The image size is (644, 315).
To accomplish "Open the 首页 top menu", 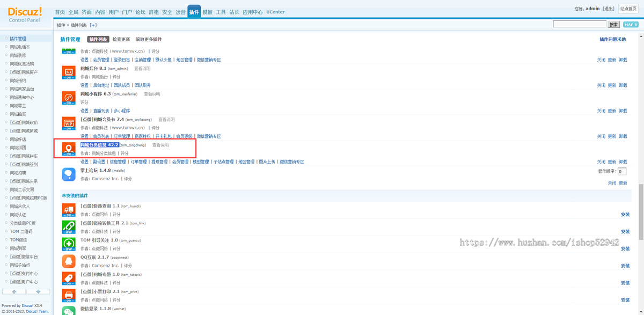I will click(x=60, y=12).
